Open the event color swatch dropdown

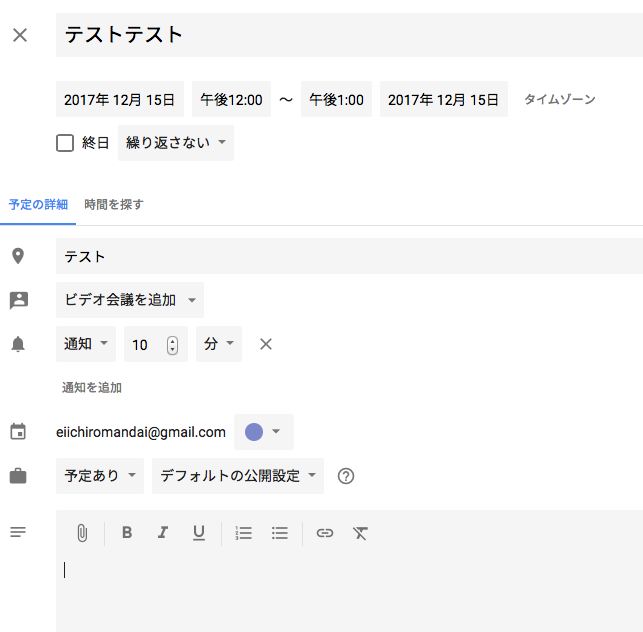click(264, 432)
